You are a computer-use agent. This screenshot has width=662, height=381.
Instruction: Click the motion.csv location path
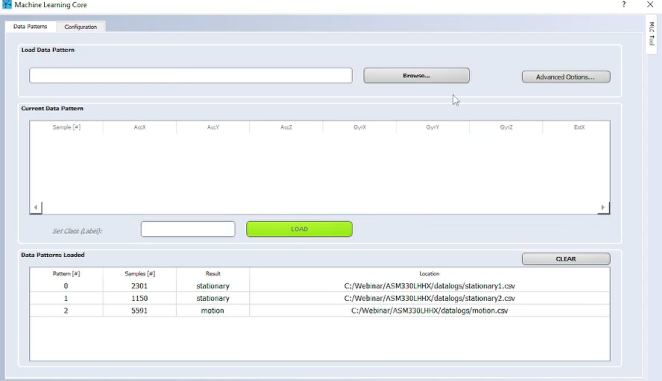coord(429,310)
